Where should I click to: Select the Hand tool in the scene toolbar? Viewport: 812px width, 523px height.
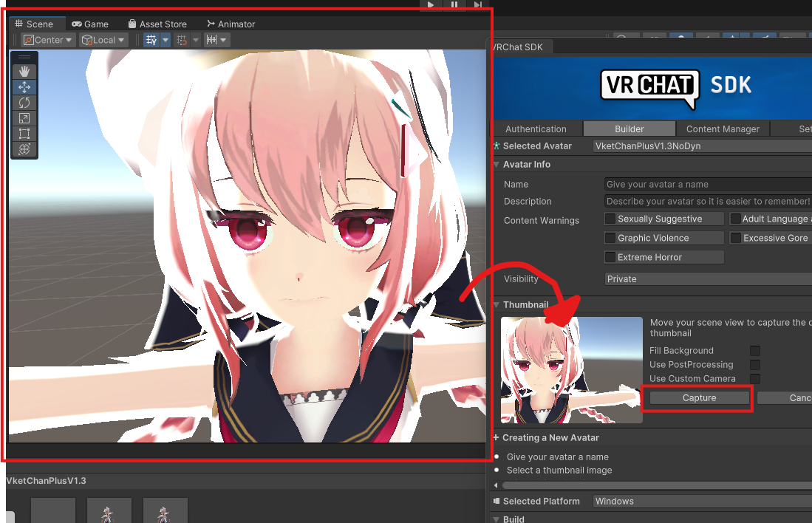click(x=24, y=71)
